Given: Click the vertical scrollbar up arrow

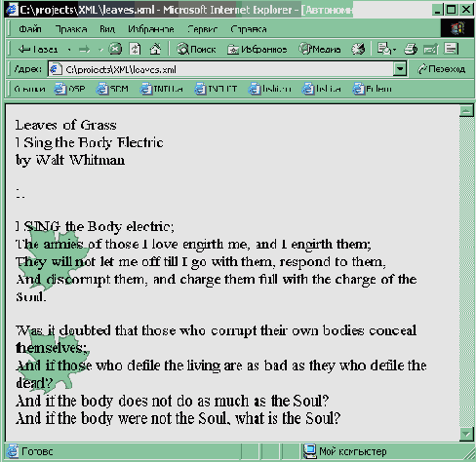Looking at the screenshot, I should [466, 111].
